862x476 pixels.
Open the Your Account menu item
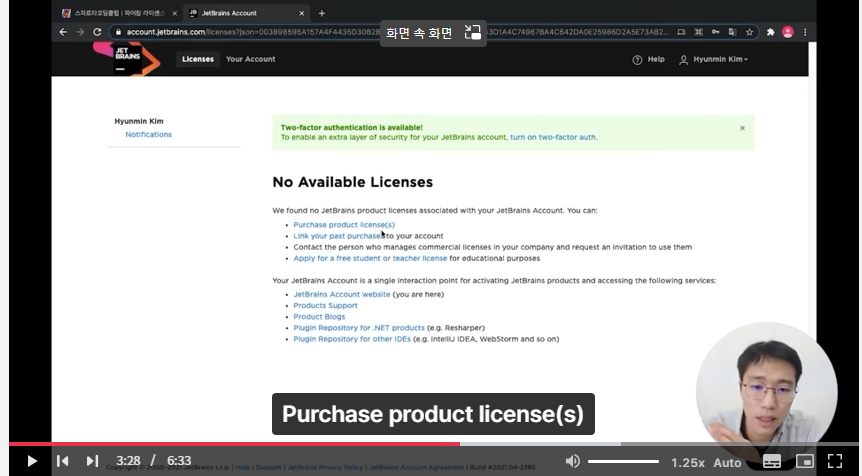(x=250, y=59)
